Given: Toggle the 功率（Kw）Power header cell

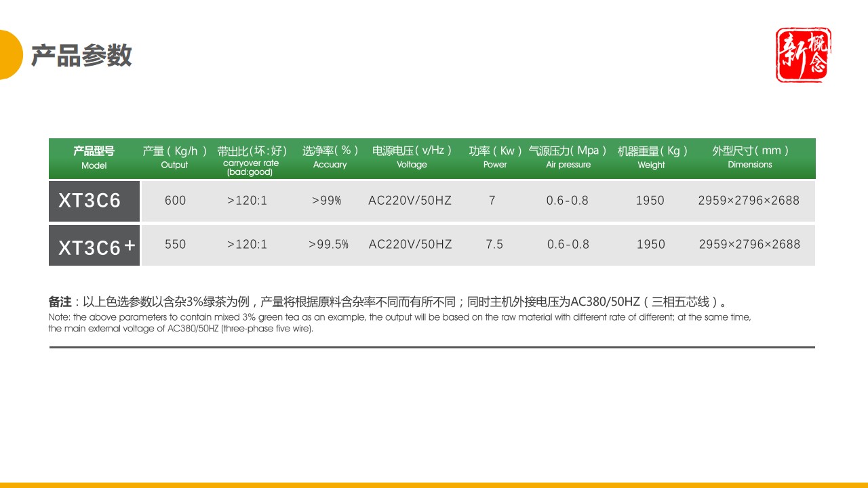Looking at the screenshot, I should 494,158.
